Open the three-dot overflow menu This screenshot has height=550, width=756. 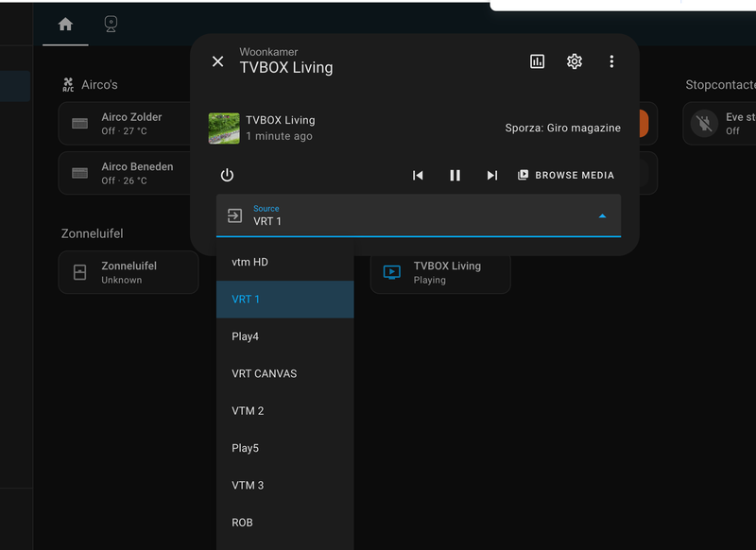pos(611,61)
